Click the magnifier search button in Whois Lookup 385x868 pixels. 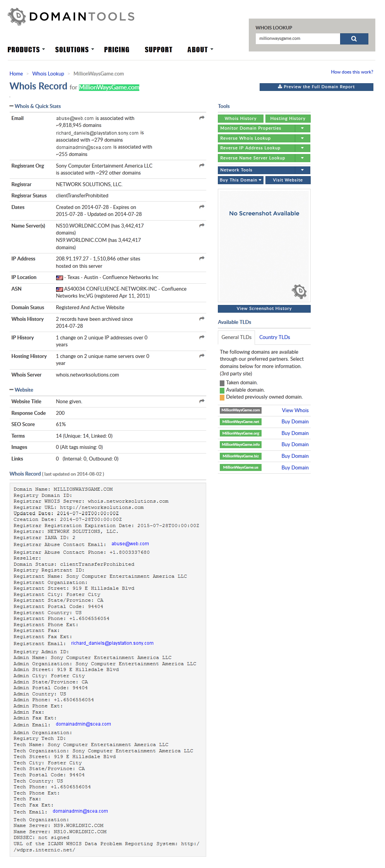pyautogui.click(x=354, y=39)
